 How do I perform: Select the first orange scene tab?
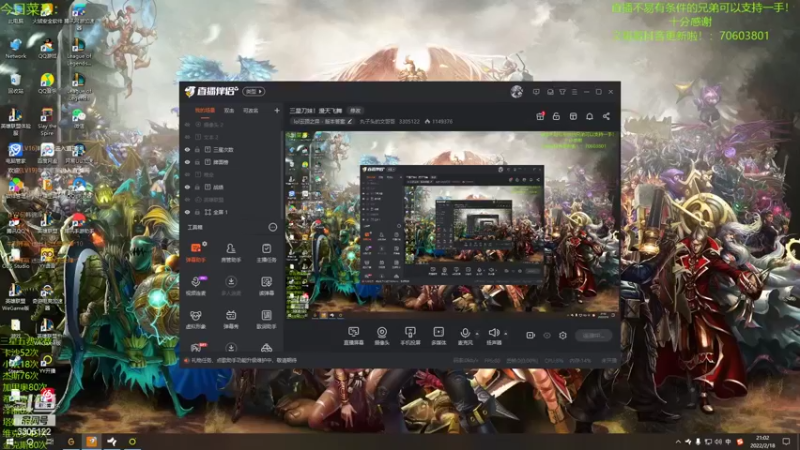click(x=205, y=110)
